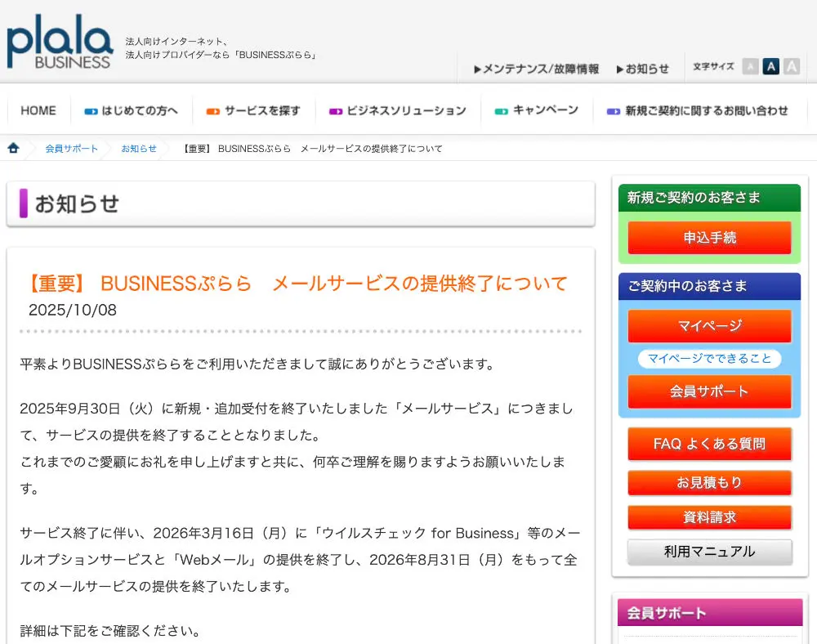The width and height of the screenshot is (817, 644).
Task: Click 会員サポート in the breadcrumb
Action: click(x=71, y=149)
